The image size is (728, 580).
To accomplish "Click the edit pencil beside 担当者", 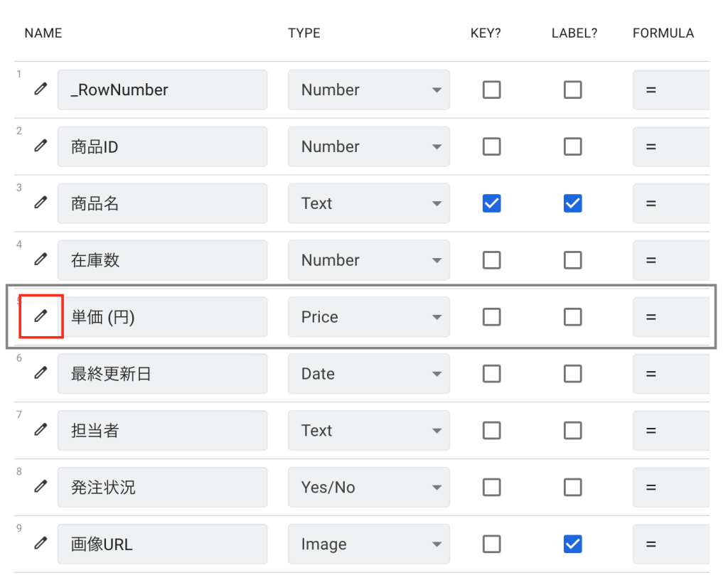I will [41, 430].
